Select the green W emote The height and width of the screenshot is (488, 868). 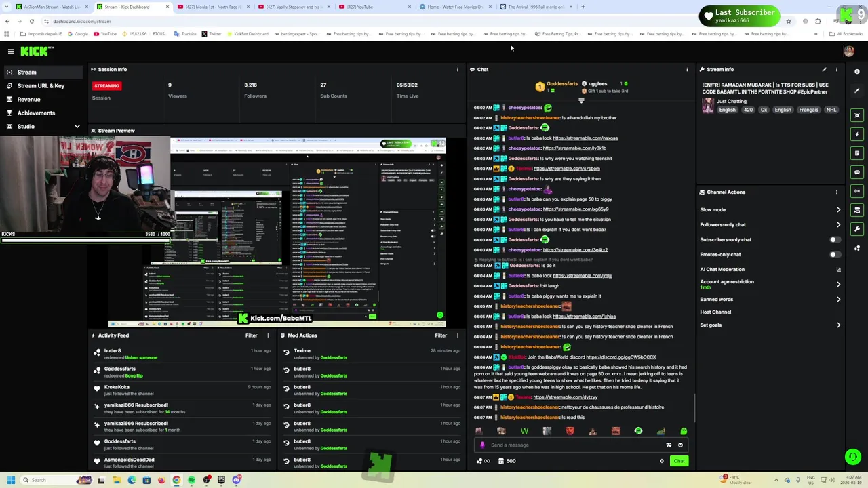524,431
